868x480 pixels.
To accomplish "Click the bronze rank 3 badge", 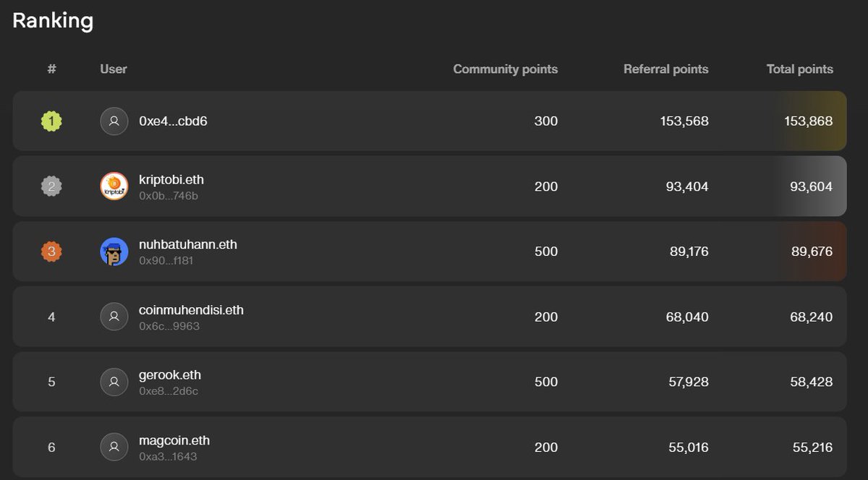I will 51,252.
